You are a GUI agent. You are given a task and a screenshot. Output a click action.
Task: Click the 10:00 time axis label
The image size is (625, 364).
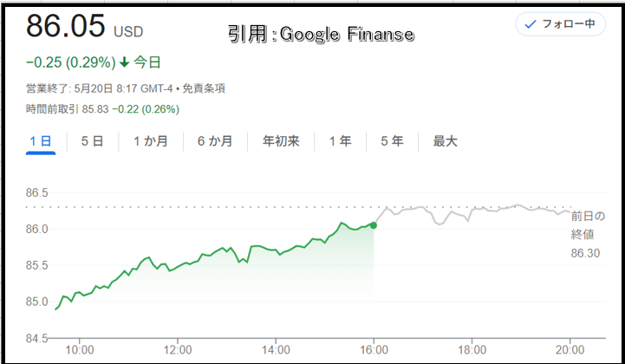(x=80, y=350)
